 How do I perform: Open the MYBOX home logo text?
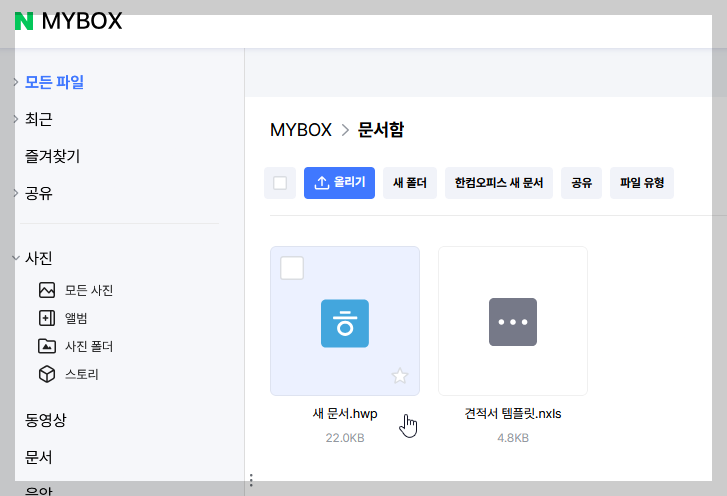click(82, 21)
